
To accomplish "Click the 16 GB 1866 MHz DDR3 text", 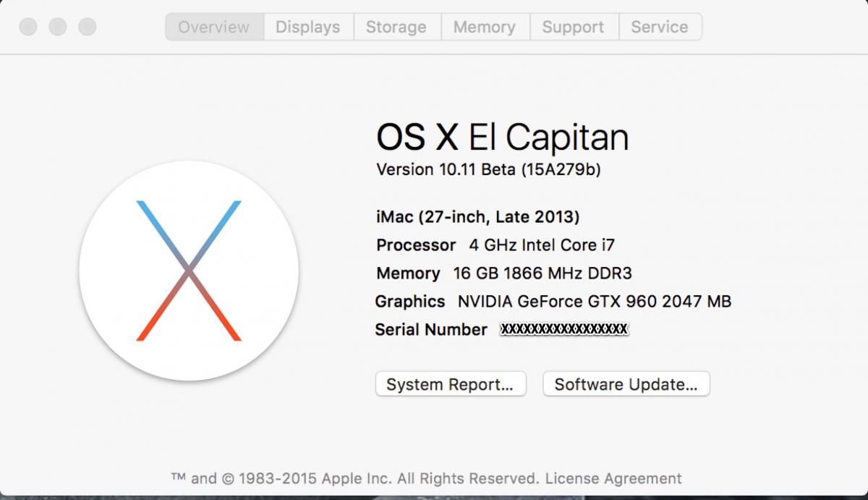I will [542, 274].
